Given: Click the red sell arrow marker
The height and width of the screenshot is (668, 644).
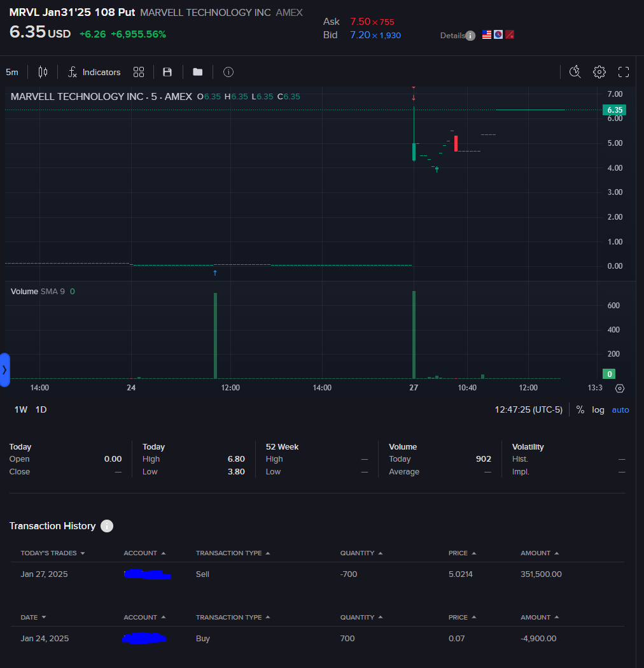Looking at the screenshot, I should 413,97.
